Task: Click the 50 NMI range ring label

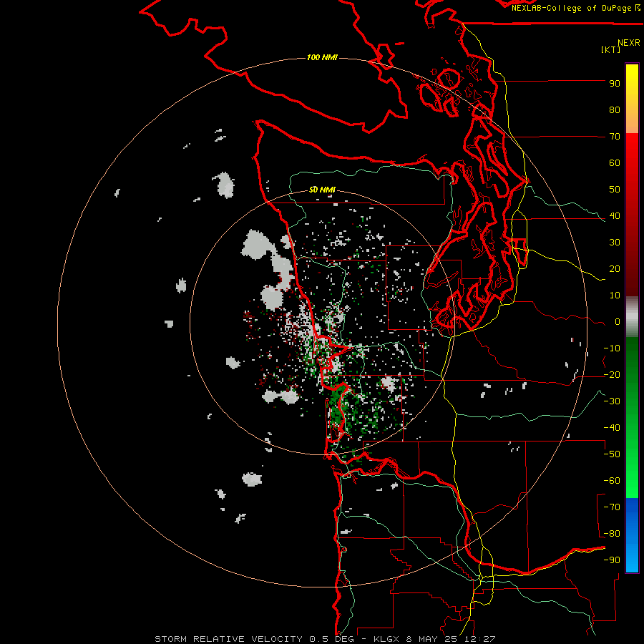Action: (x=322, y=190)
